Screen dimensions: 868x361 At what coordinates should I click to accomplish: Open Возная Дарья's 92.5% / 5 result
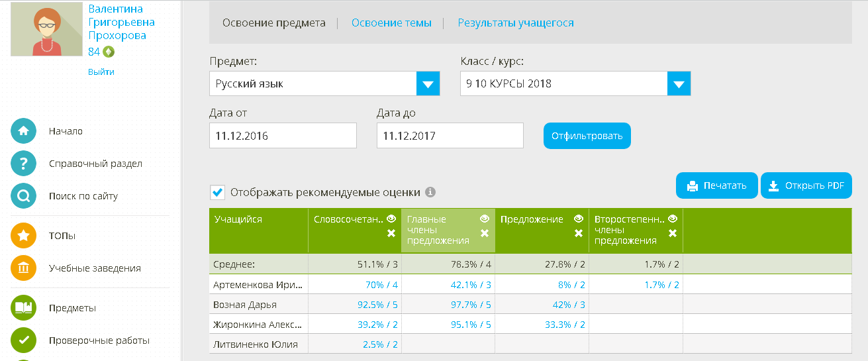click(377, 305)
